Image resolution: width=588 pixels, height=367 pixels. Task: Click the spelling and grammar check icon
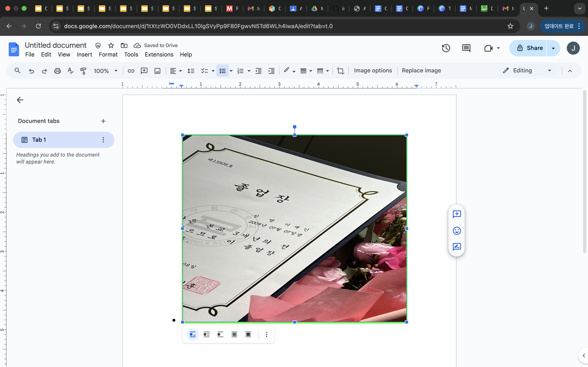click(x=70, y=71)
